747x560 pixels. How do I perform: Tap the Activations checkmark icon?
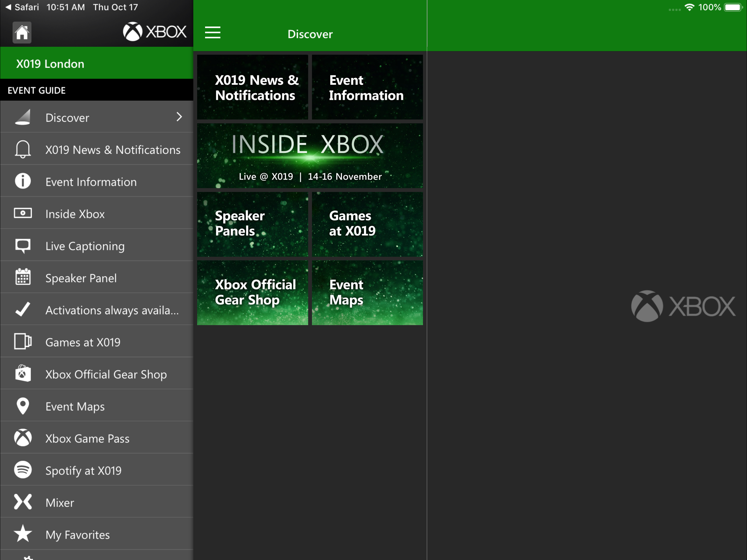pos(23,309)
